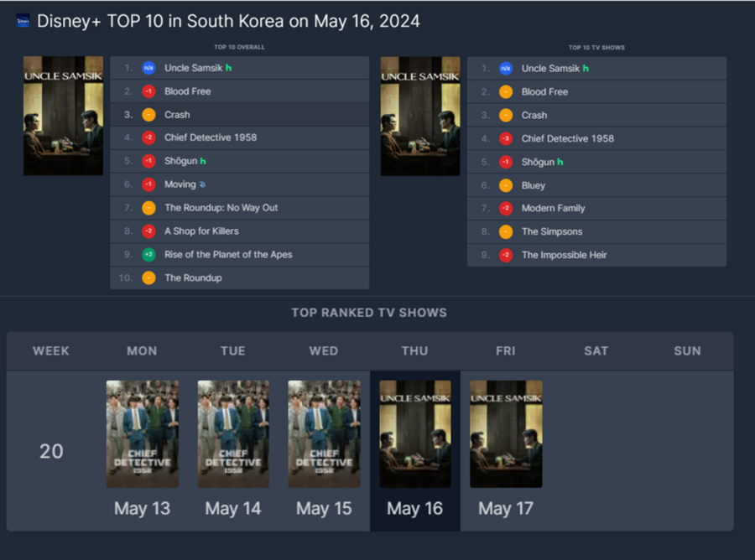This screenshot has height=560, width=755.
Task: Click green h icon after Uncle Samsik in TV Shows list
Action: click(586, 68)
